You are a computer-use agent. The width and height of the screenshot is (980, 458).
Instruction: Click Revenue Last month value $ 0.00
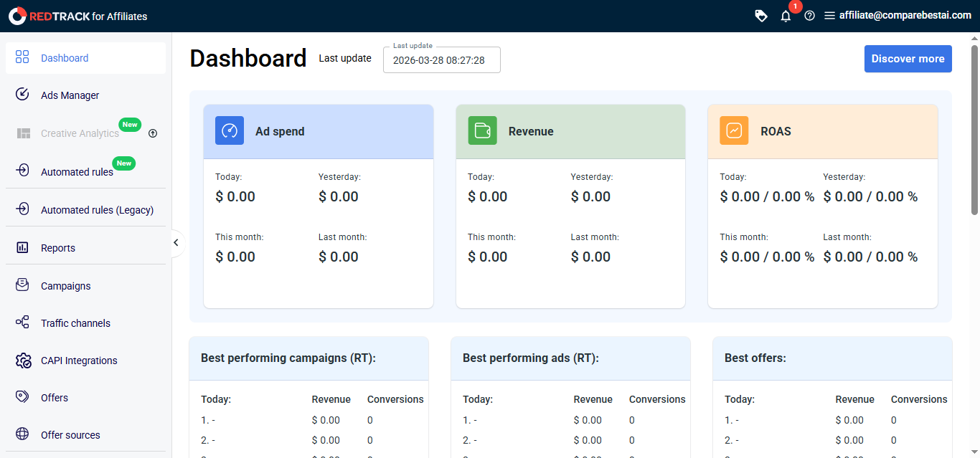(590, 257)
